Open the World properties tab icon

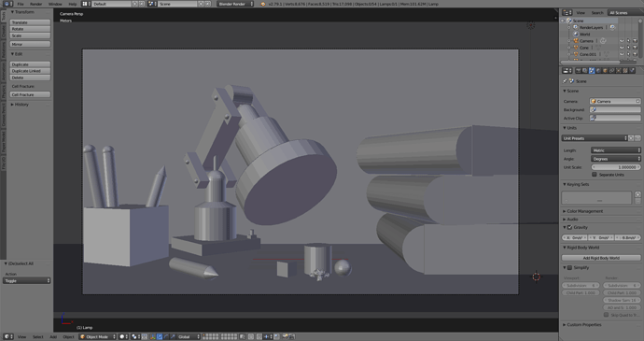pyautogui.click(x=598, y=71)
